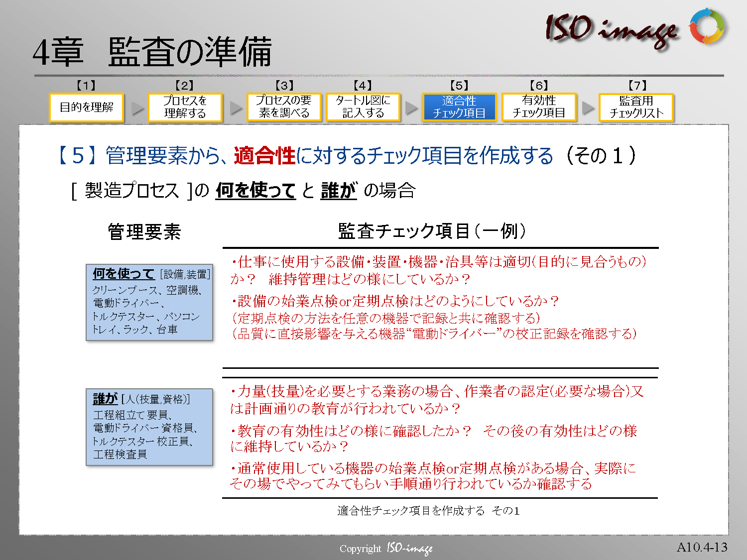Open step 3 box プロセスの要素を調べる
Viewport: 747px width, 560px height.
pos(284,108)
